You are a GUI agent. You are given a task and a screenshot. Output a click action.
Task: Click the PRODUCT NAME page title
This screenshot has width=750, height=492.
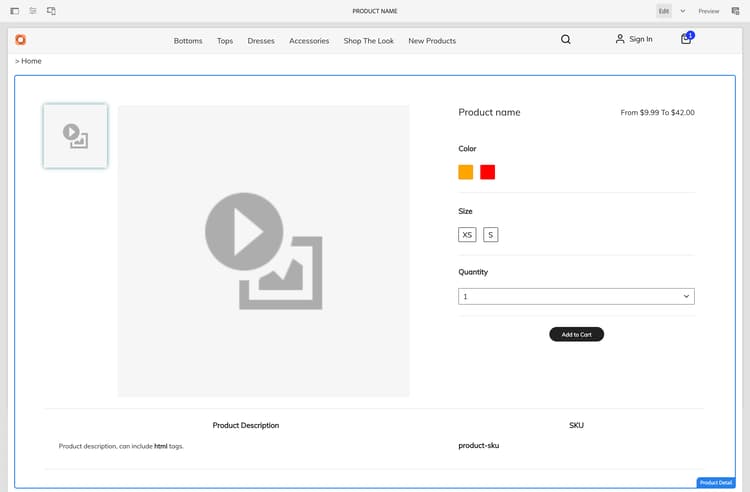click(x=375, y=11)
